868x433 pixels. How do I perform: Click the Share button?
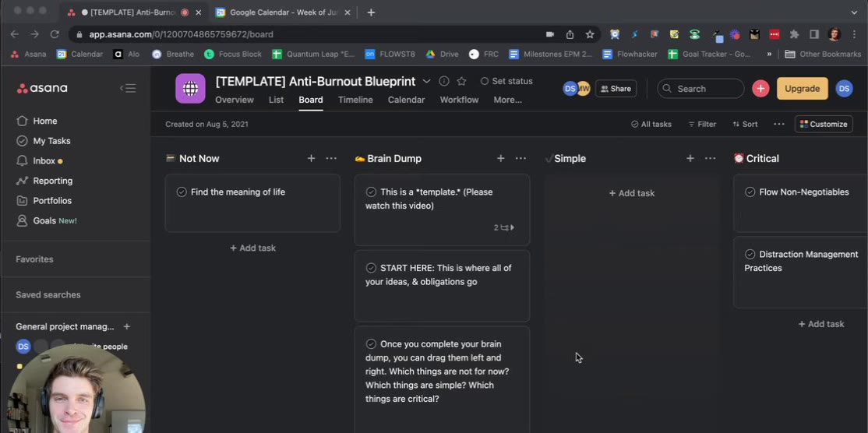pos(616,89)
